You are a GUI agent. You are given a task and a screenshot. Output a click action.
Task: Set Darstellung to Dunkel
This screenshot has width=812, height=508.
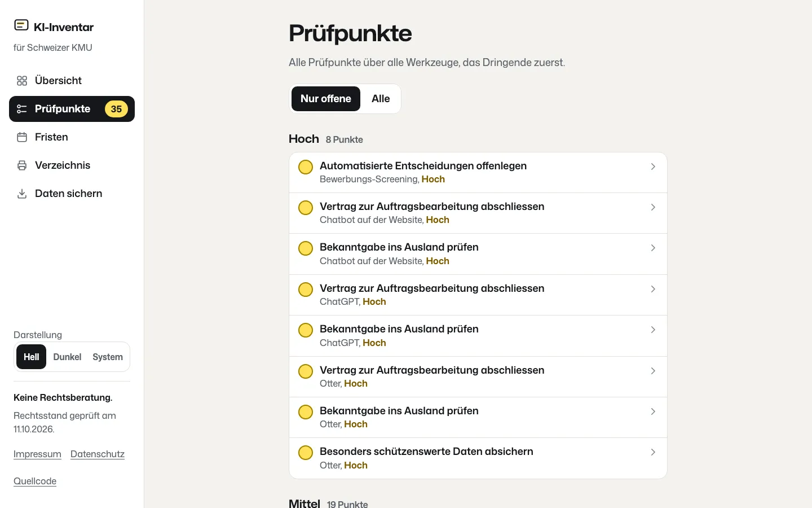[67, 357]
